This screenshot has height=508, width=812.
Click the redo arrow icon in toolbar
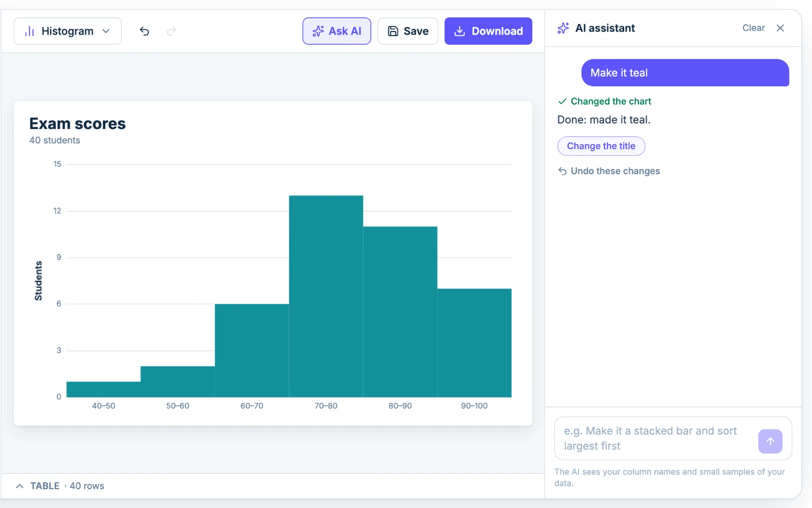point(172,31)
